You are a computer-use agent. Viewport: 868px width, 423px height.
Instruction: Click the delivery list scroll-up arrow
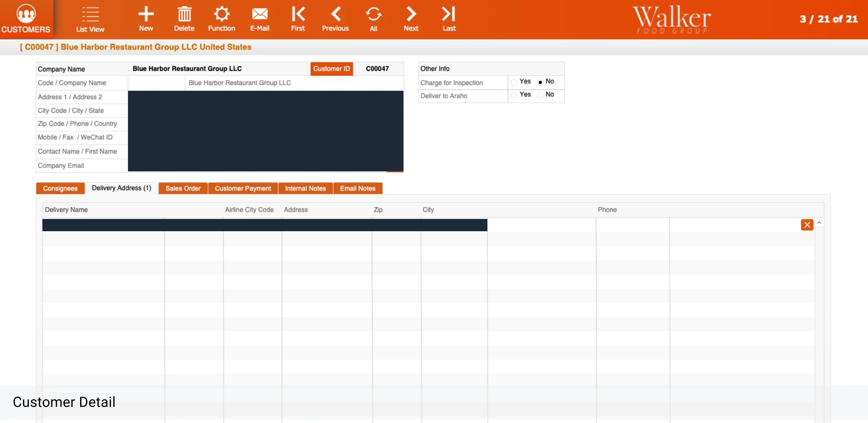tap(819, 223)
